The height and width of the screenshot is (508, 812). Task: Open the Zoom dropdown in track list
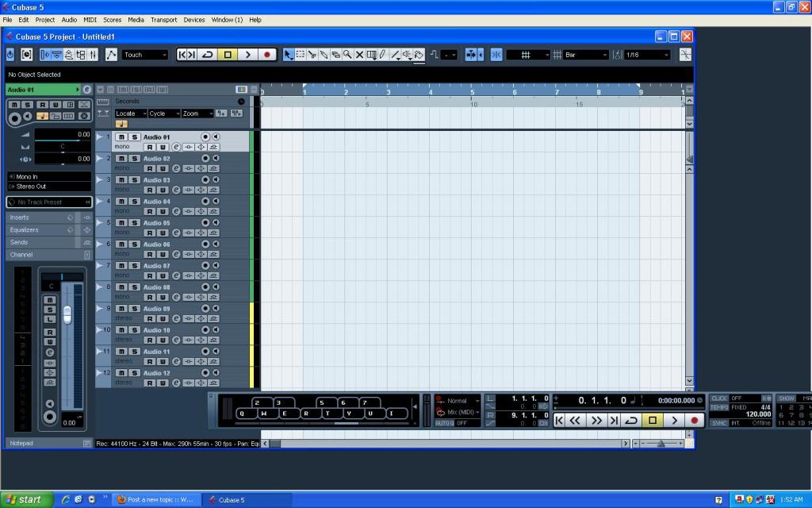tap(197, 114)
